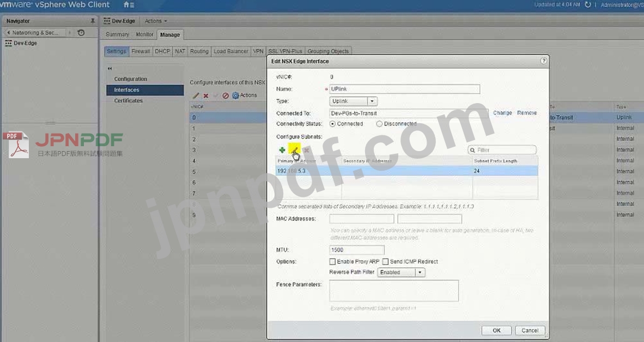The width and height of the screenshot is (644, 342).
Task: Click the Dev-Edge icon in the title bar
Action: pyautogui.click(x=107, y=21)
